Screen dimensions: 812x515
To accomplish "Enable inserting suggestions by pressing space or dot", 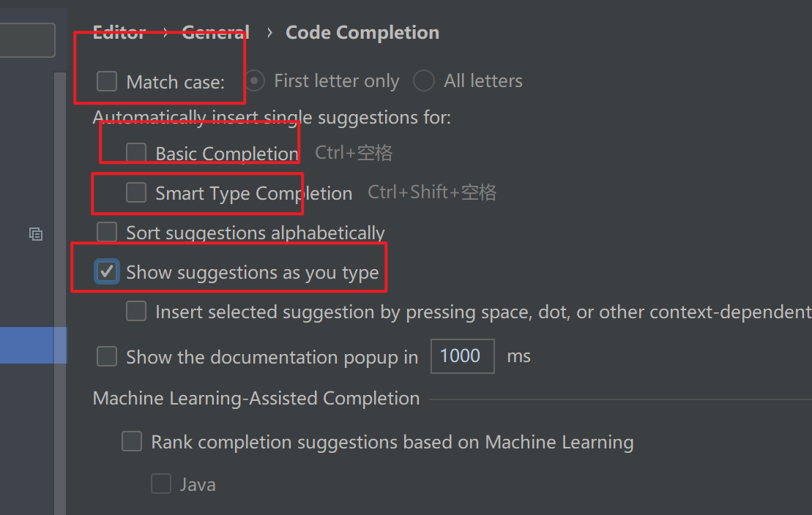I will click(135, 311).
